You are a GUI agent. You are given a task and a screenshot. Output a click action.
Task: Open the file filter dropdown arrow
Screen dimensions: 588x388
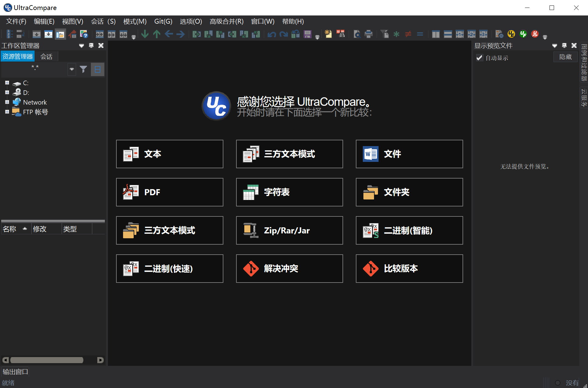click(x=72, y=69)
